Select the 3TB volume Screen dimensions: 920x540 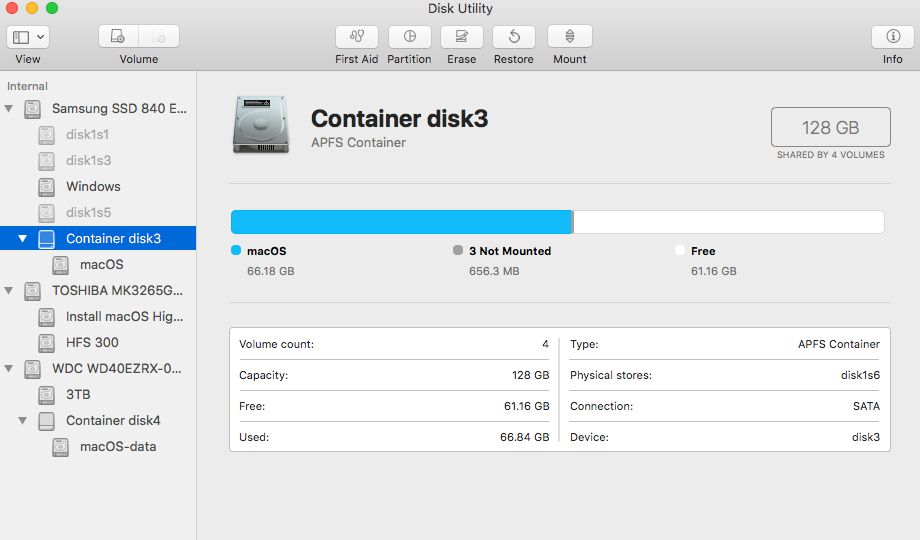98,394
